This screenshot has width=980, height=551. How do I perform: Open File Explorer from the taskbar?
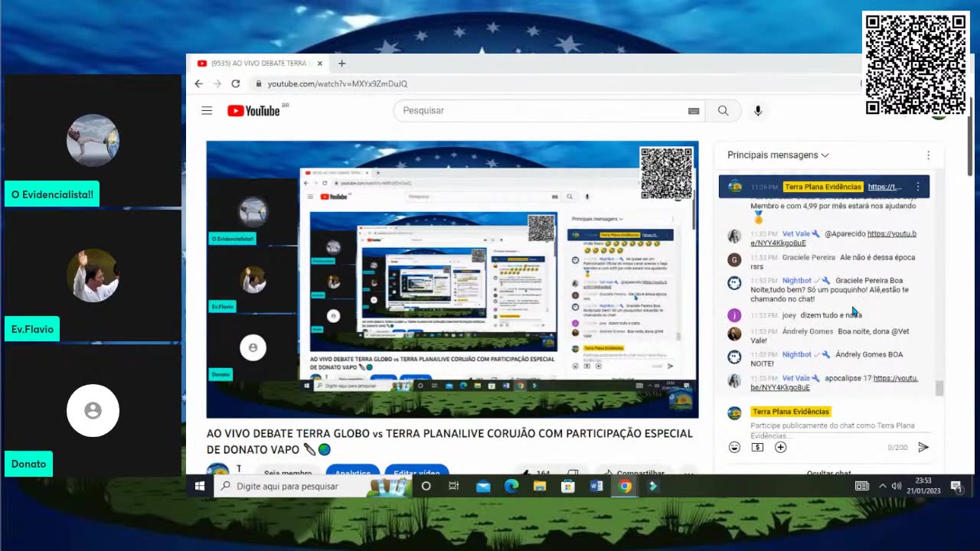pyautogui.click(x=540, y=486)
